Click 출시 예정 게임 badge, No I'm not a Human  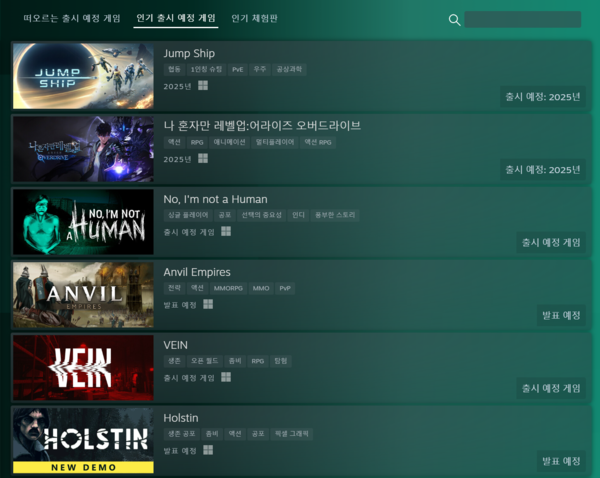[x=551, y=243]
